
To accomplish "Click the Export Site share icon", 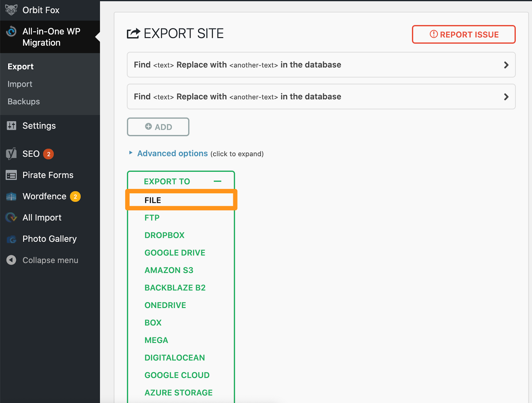I will tap(132, 33).
